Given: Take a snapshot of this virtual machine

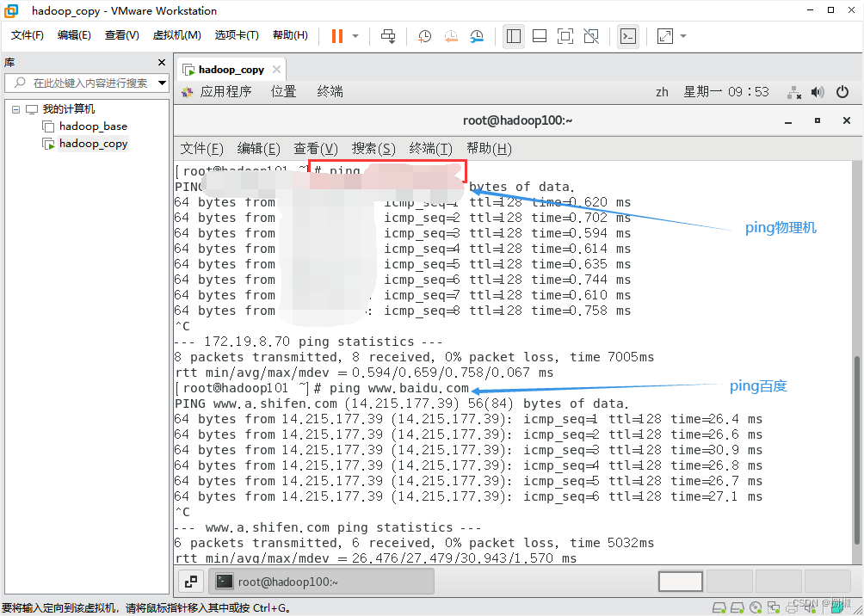Looking at the screenshot, I should (x=425, y=36).
